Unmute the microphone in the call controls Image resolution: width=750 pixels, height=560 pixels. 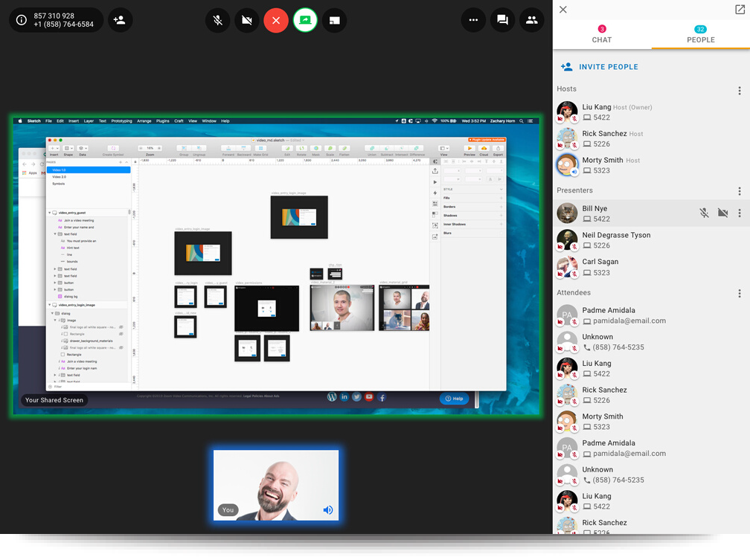(x=217, y=21)
